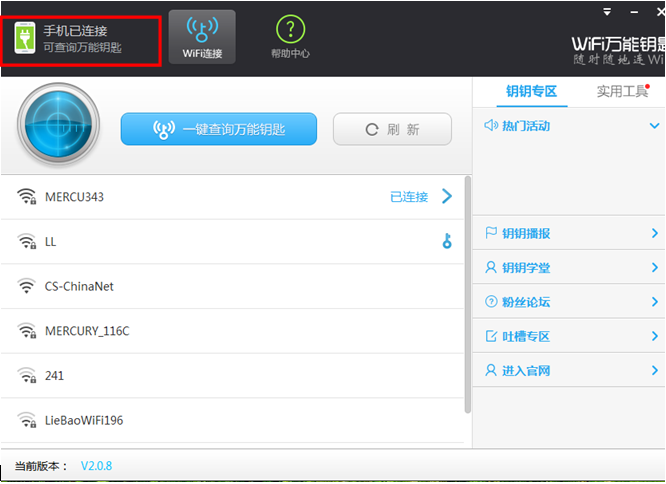Click the WiFi icon next to MERCURY_116C
Image resolution: width=666 pixels, height=484 pixels.
(26, 330)
